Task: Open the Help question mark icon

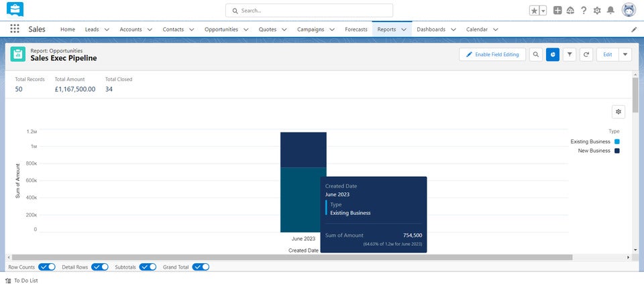Action: [584, 11]
